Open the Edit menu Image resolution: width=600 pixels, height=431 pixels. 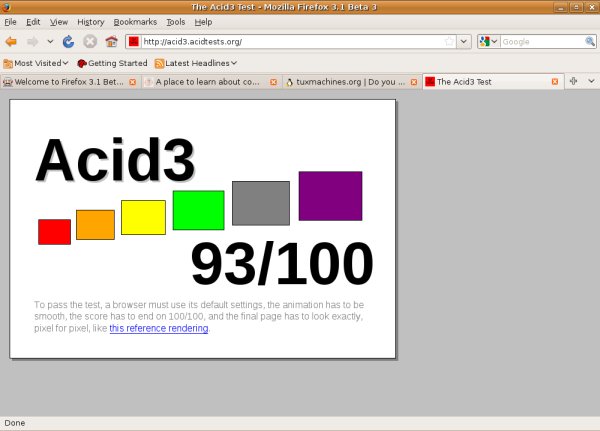click(x=33, y=22)
